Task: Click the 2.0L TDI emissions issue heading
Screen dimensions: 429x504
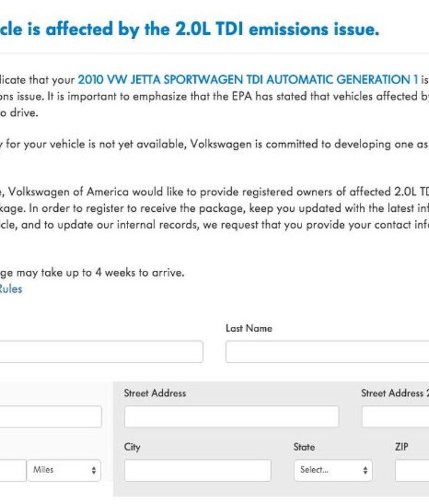Action: point(189,29)
